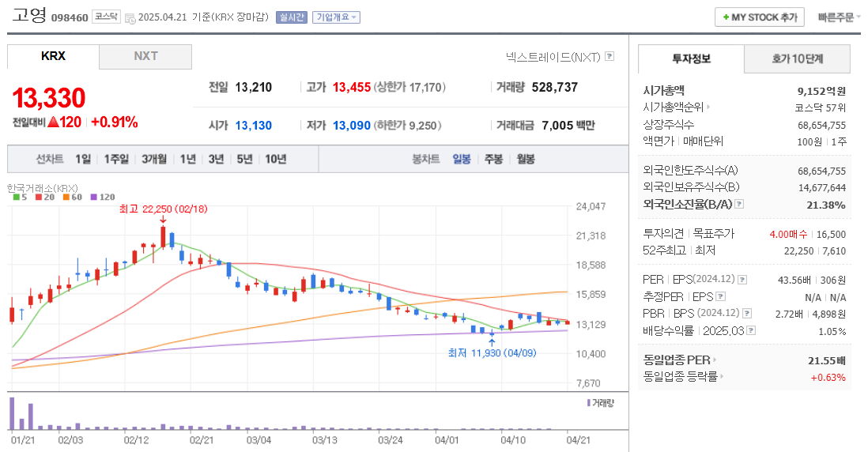Click the help icon beside 배당수익률 2025.03
The height and width of the screenshot is (452, 868).
click(x=751, y=330)
